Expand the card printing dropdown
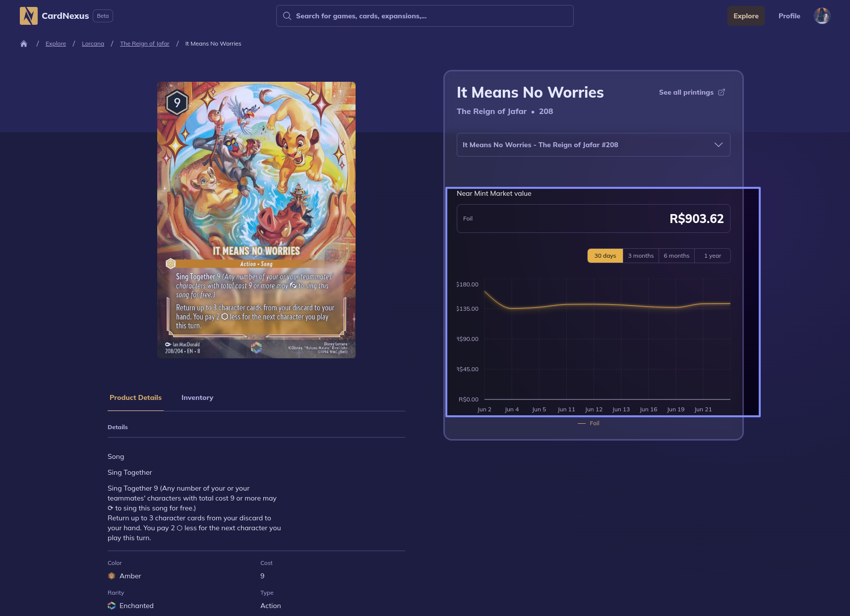This screenshot has width=850, height=616. coord(585,145)
